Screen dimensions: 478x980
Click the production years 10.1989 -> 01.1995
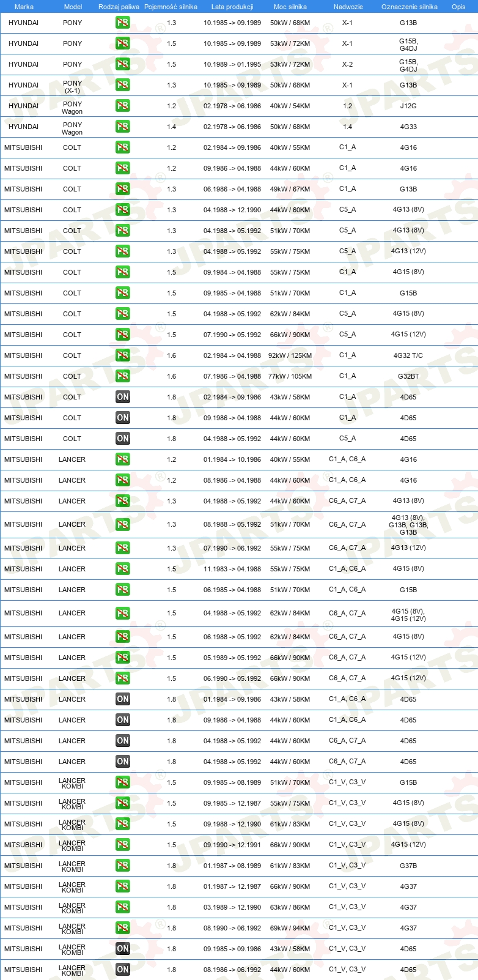pyautogui.click(x=232, y=64)
